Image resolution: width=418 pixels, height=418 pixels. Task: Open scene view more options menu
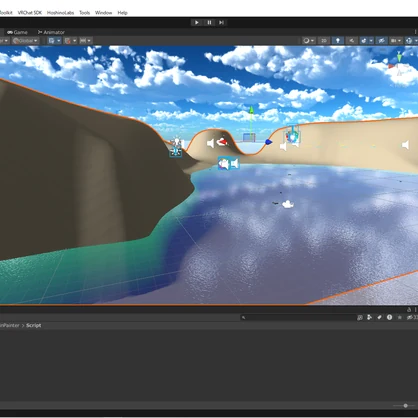[415, 32]
